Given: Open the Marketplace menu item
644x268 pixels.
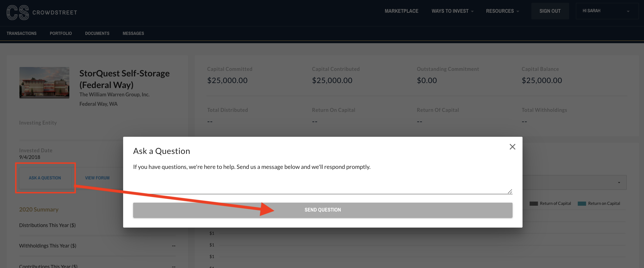Looking at the screenshot, I should click(401, 11).
